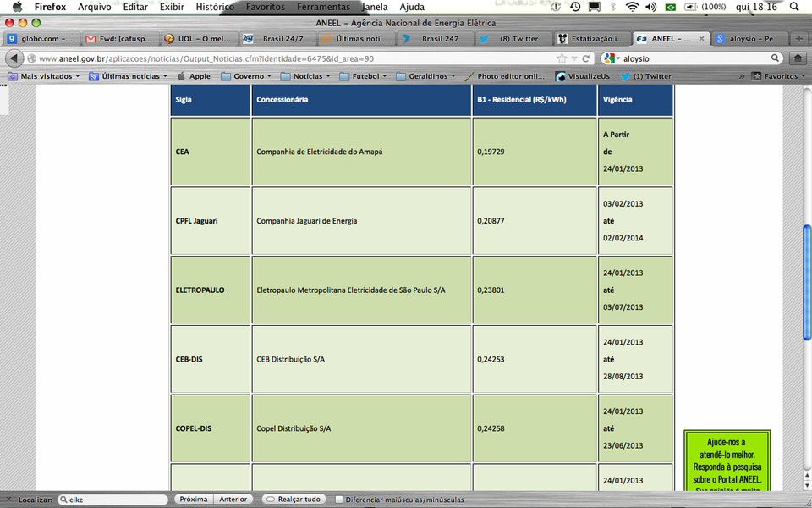Toggle the Realçar tudo highlight button
The width and height of the screenshot is (812, 508).
tap(293, 500)
